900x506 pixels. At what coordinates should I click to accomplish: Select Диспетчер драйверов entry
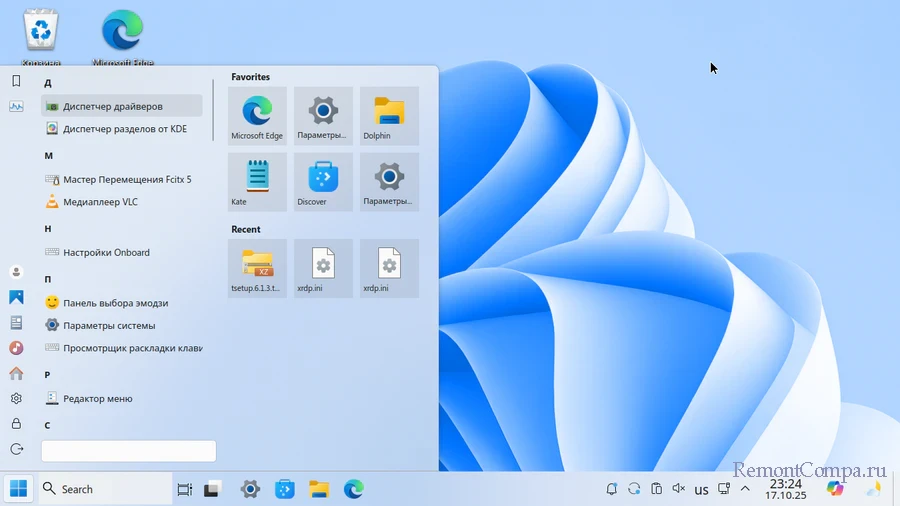point(112,106)
